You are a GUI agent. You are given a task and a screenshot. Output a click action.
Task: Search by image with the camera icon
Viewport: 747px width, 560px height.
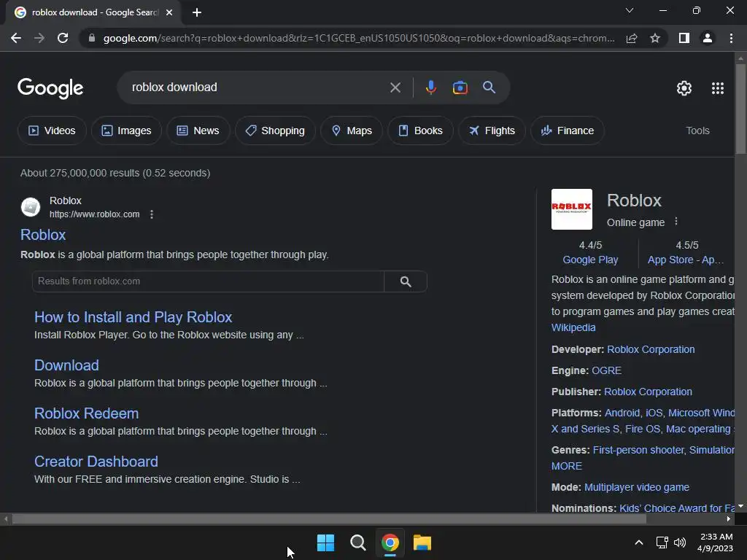(460, 87)
